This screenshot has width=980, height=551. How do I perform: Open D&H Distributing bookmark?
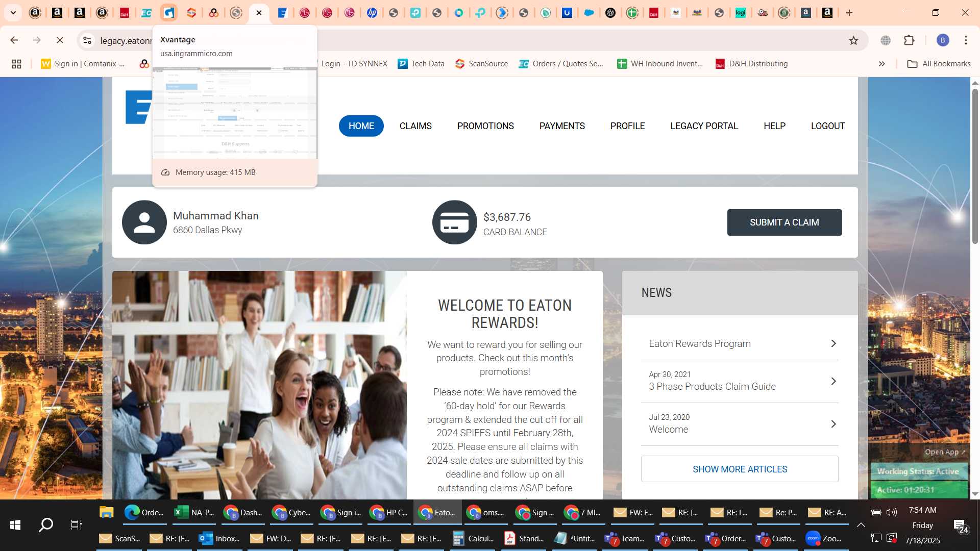tap(751, 64)
